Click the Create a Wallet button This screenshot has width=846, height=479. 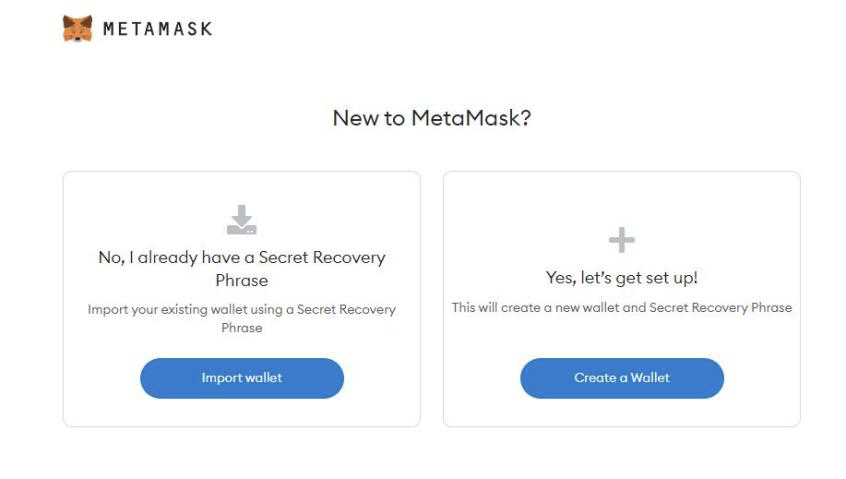point(622,378)
